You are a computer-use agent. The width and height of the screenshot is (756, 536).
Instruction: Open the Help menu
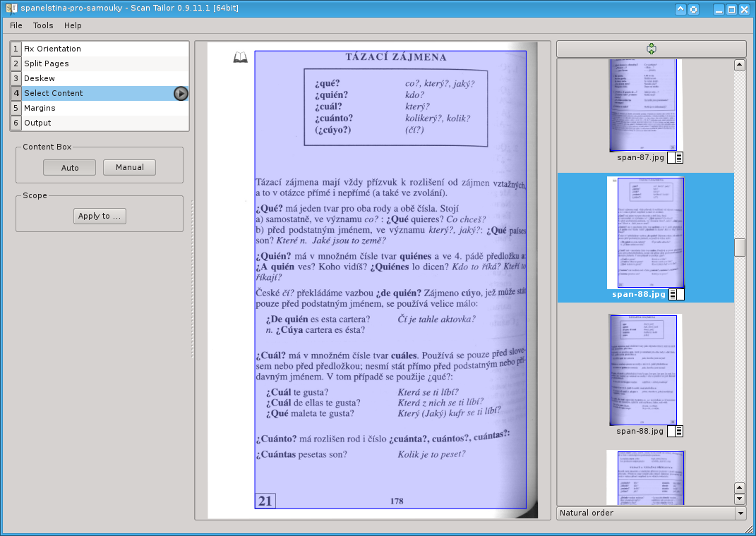pos(73,25)
